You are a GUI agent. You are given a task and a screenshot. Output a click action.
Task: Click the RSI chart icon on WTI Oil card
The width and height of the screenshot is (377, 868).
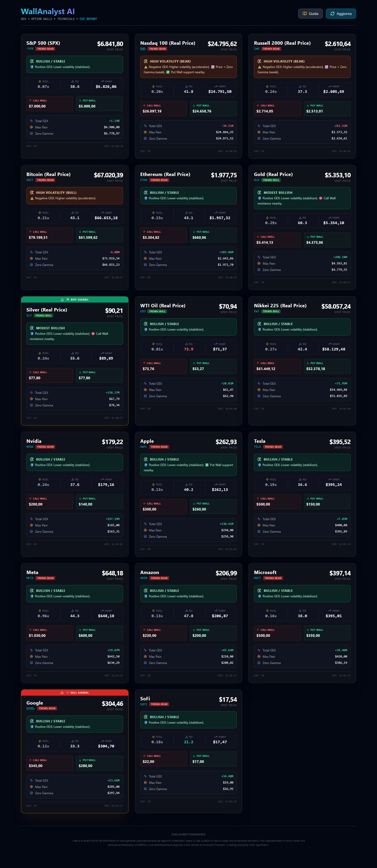tap(186, 344)
